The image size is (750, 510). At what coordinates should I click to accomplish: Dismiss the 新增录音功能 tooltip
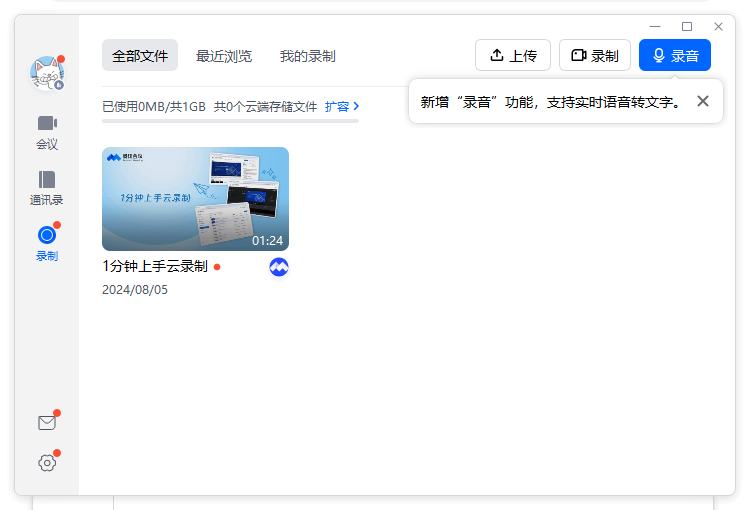[x=703, y=101]
